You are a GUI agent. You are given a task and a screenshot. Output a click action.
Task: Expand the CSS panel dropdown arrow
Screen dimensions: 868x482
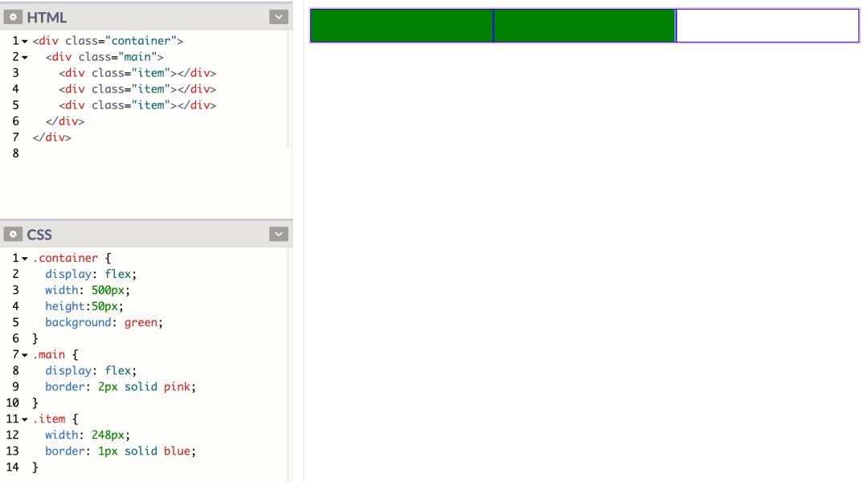pyautogui.click(x=278, y=234)
